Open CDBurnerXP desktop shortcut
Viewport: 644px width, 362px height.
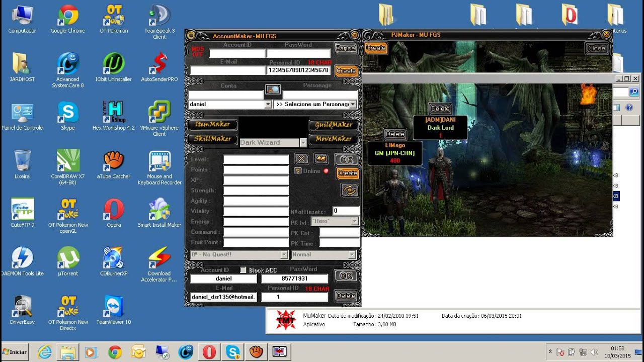[114, 262]
